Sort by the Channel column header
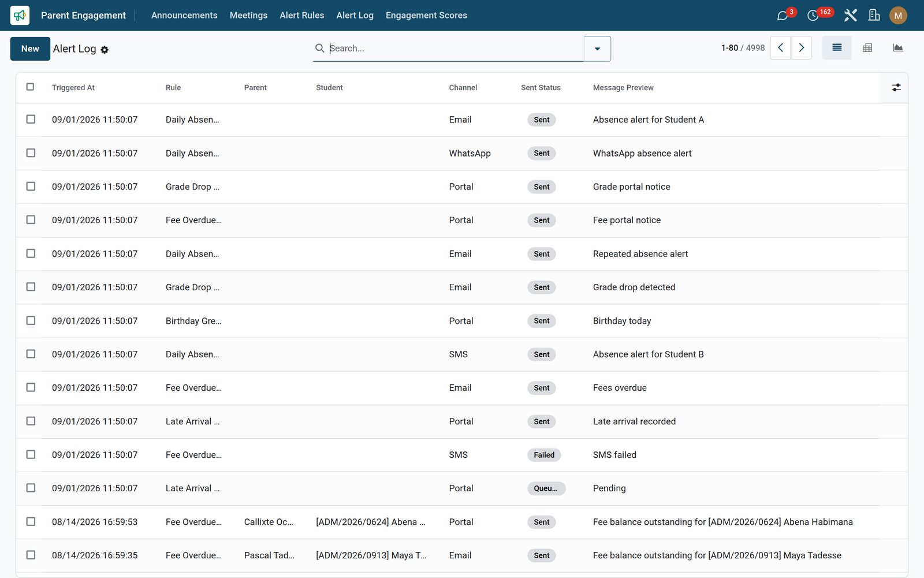This screenshot has width=924, height=578. (463, 88)
